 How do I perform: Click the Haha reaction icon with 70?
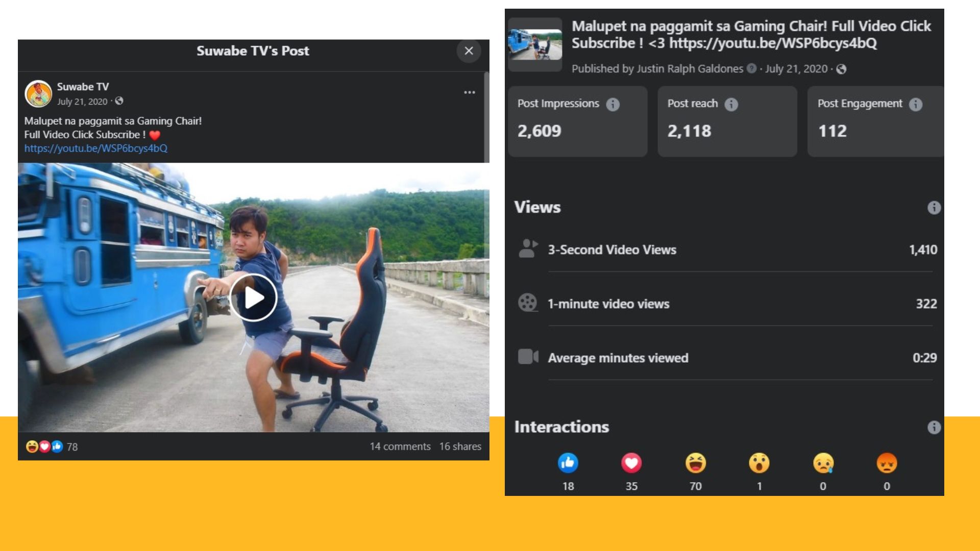tap(695, 463)
